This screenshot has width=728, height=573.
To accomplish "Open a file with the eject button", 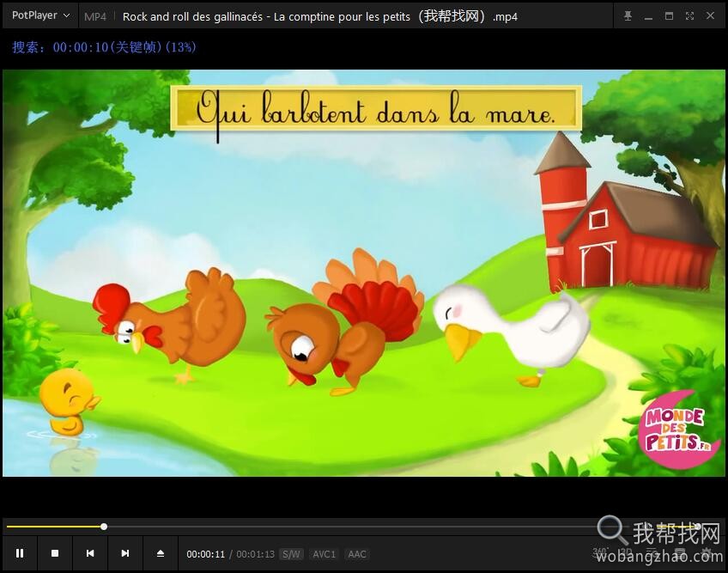I will 161,553.
